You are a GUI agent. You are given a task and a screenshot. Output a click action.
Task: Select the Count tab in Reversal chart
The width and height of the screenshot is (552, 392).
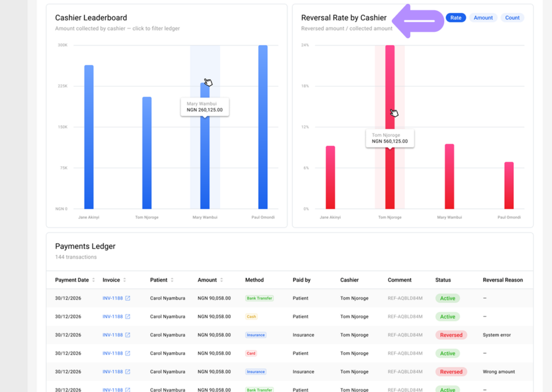[x=512, y=18]
